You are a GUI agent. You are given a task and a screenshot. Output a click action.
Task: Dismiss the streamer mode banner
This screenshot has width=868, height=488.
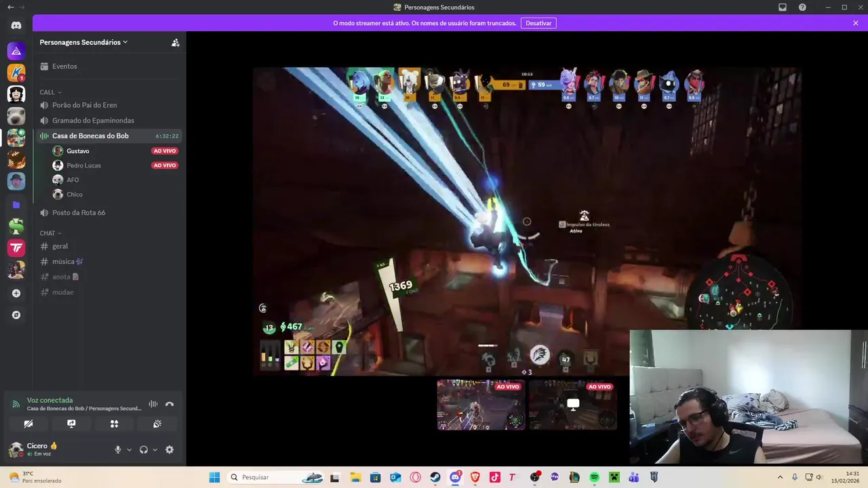point(856,23)
